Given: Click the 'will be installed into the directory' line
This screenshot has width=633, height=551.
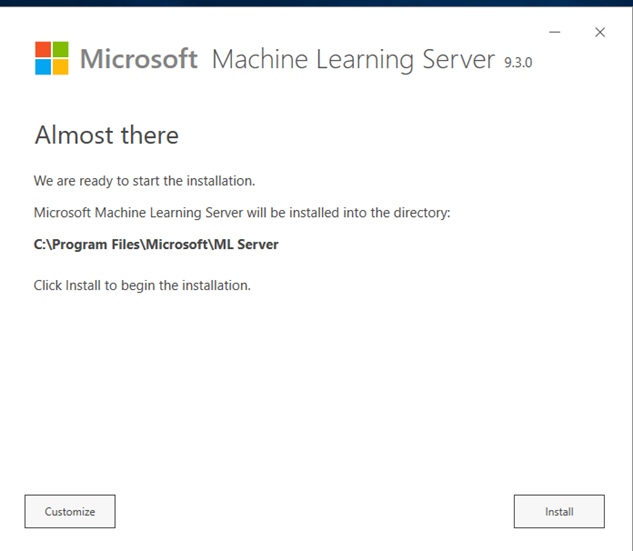Looking at the screenshot, I should pos(242,213).
